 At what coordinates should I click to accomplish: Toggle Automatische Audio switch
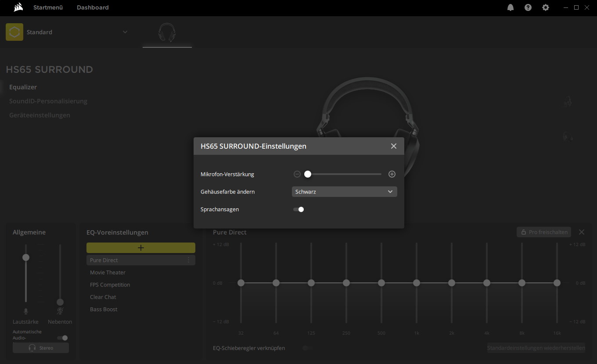click(x=62, y=338)
